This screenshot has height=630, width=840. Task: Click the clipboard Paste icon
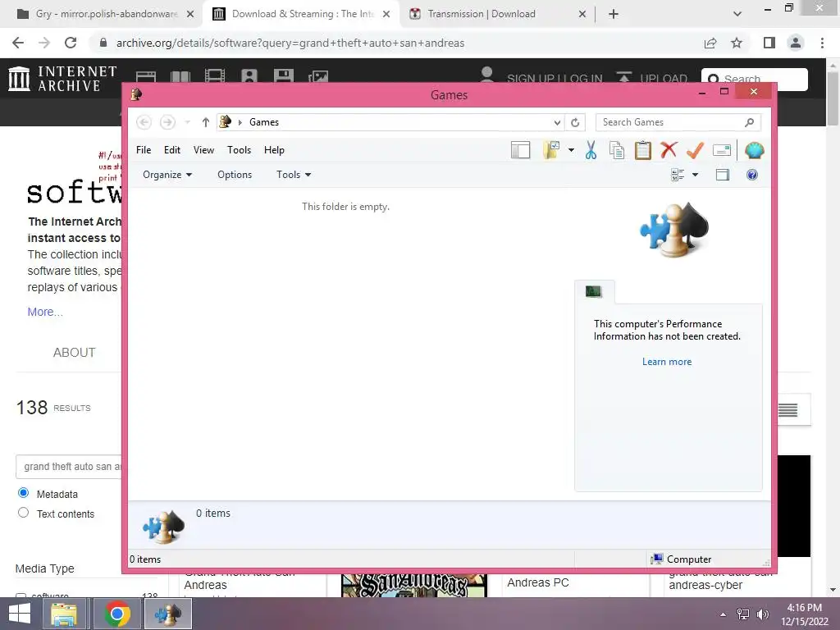click(643, 151)
